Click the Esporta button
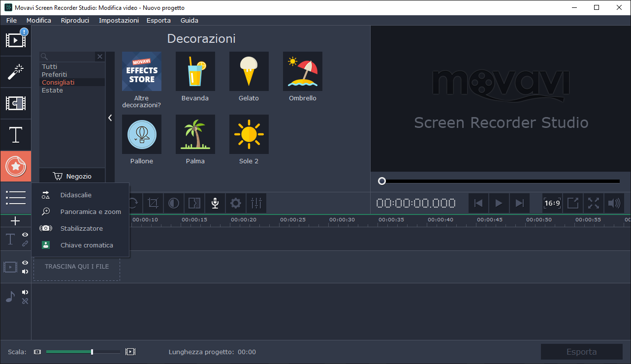Viewport: 631px width, 364px height. coord(582,352)
